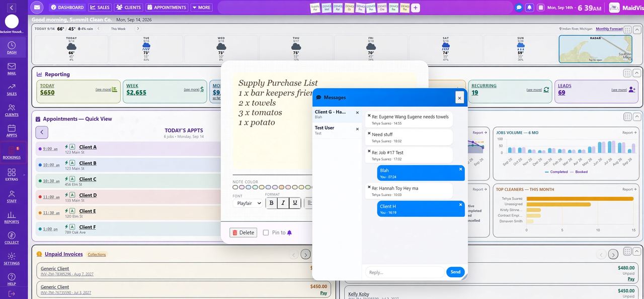The height and width of the screenshot is (299, 644).
Task: Switch to the DASHBOARD tab
Action: point(67,8)
